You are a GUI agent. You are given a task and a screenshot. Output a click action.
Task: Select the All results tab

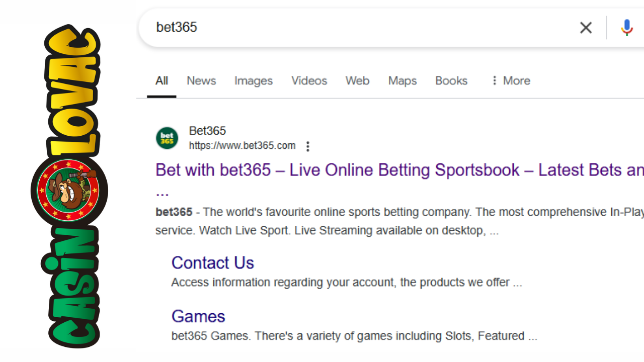[162, 80]
